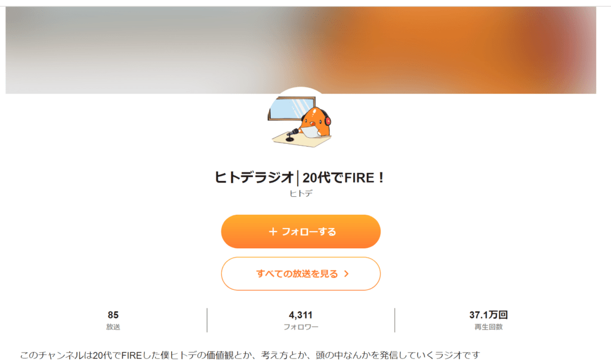Click the channel description text line
Screen dimensions: 611x364
249,356
